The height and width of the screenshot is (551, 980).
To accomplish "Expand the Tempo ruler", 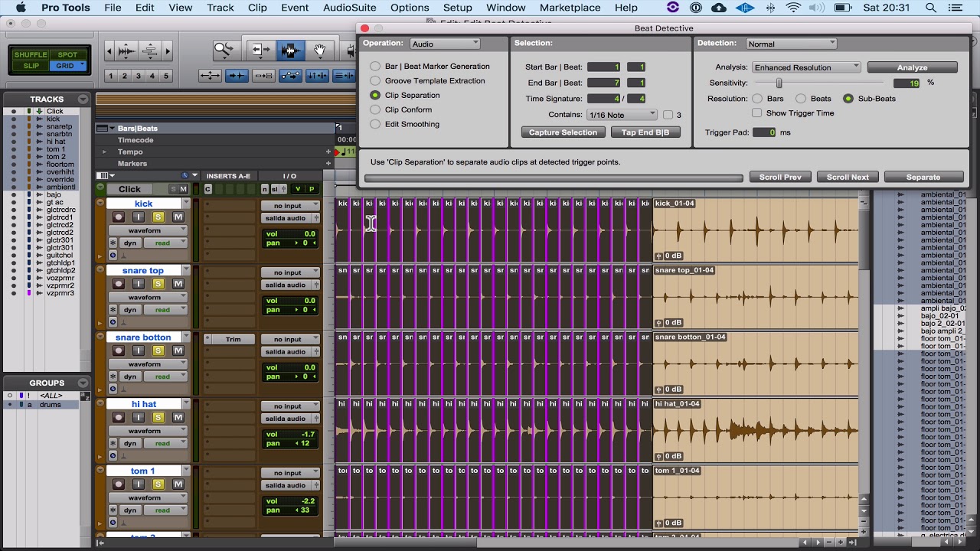I will (x=105, y=152).
